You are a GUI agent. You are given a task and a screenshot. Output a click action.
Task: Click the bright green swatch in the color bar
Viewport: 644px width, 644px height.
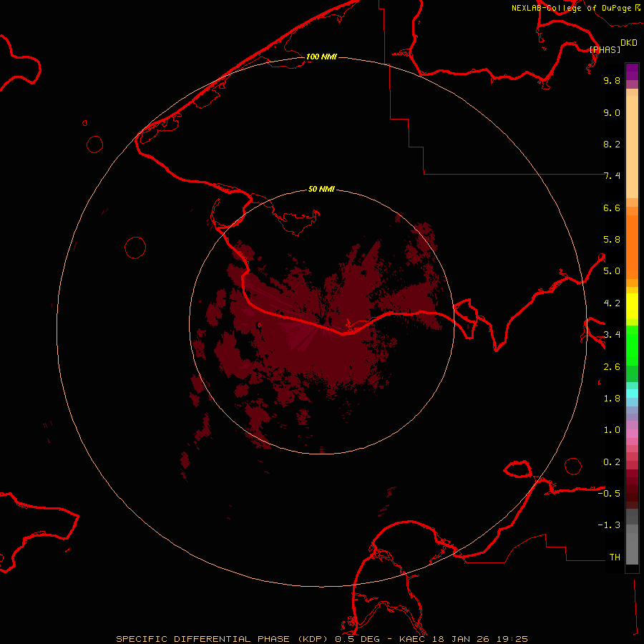tap(632, 346)
